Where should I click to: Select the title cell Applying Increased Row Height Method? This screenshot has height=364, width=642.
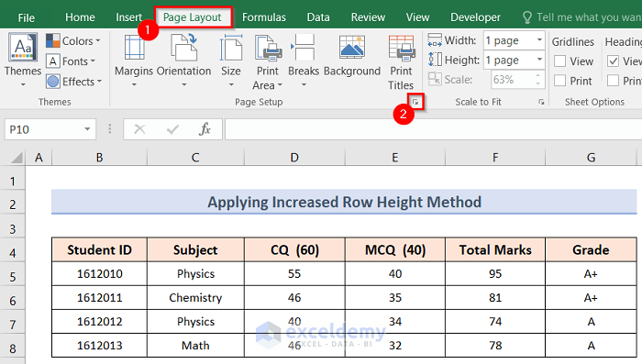click(x=344, y=202)
